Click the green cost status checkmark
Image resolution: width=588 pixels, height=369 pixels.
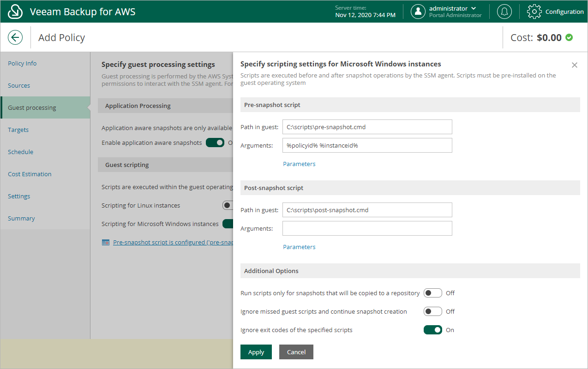[x=569, y=37]
